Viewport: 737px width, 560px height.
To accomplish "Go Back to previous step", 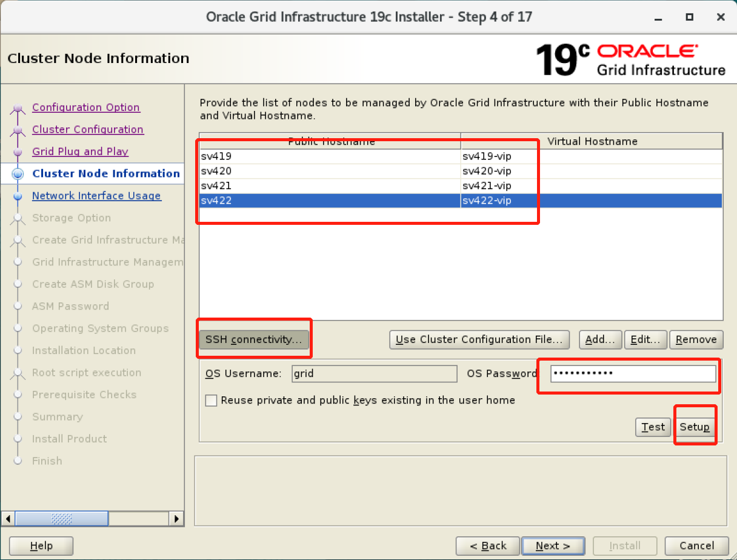I will click(x=488, y=546).
